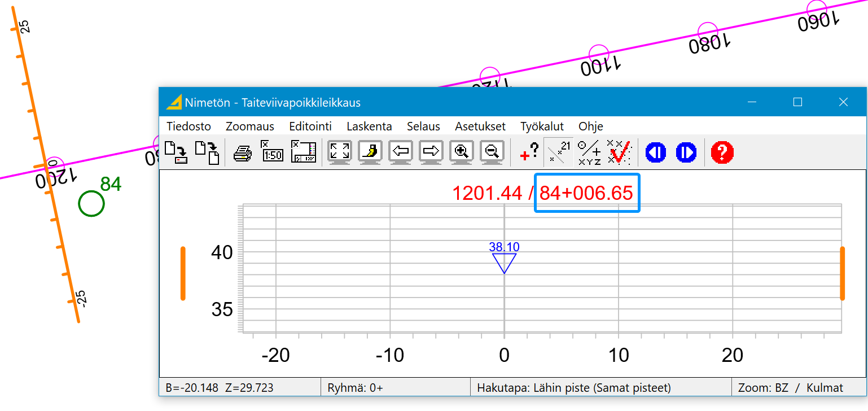Open the 1:50 scale setting icon
Screen dimensions: 868x411
click(x=273, y=152)
